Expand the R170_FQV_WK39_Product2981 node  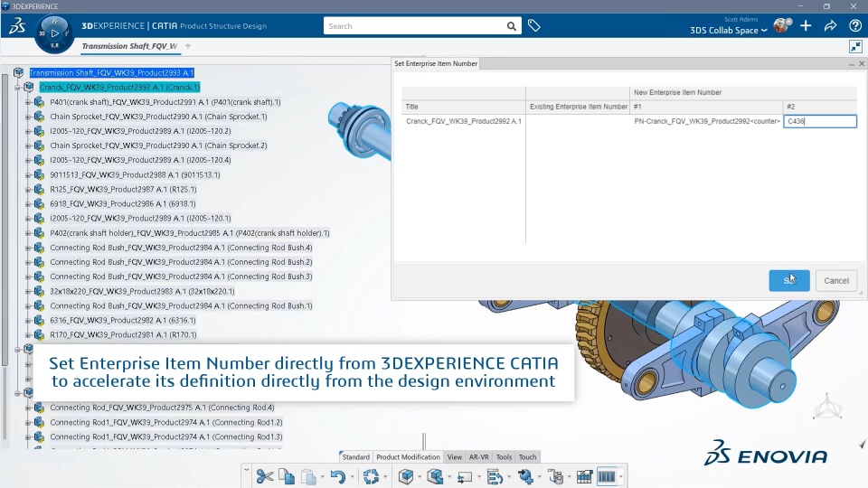coord(28,334)
